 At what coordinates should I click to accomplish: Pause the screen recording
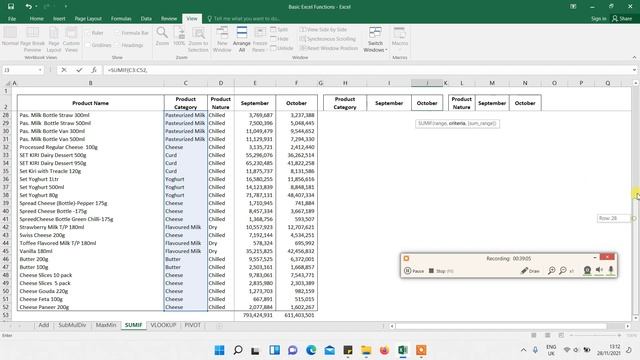tap(414, 271)
